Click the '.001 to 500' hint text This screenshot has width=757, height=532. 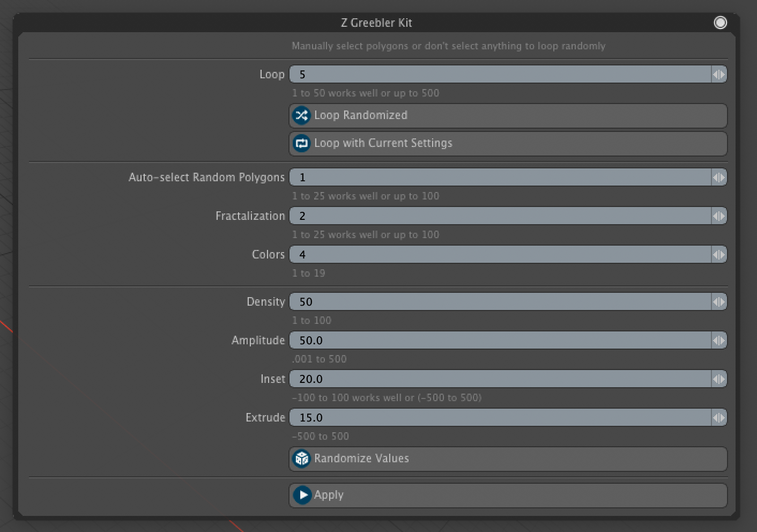click(319, 359)
